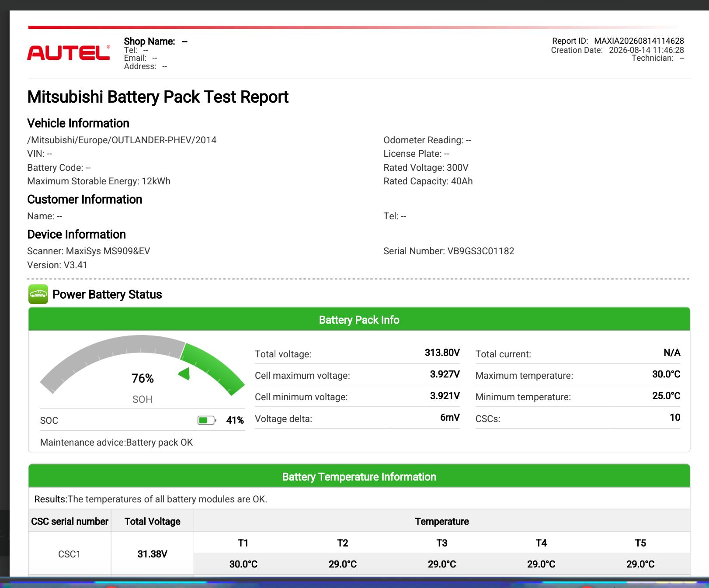Click the red Autel logo
This screenshot has width=709, height=588.
point(69,52)
